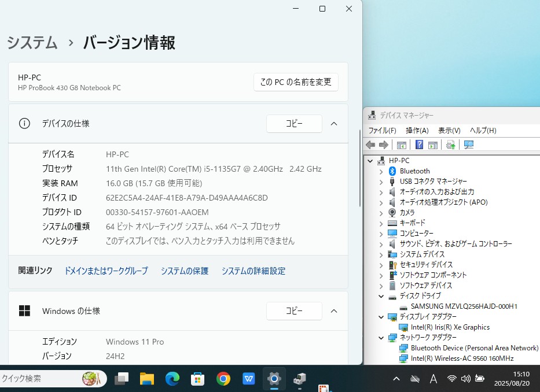Click the security key icon beside セキュリティ デバイス
The image size is (540, 392).
pos(392,265)
